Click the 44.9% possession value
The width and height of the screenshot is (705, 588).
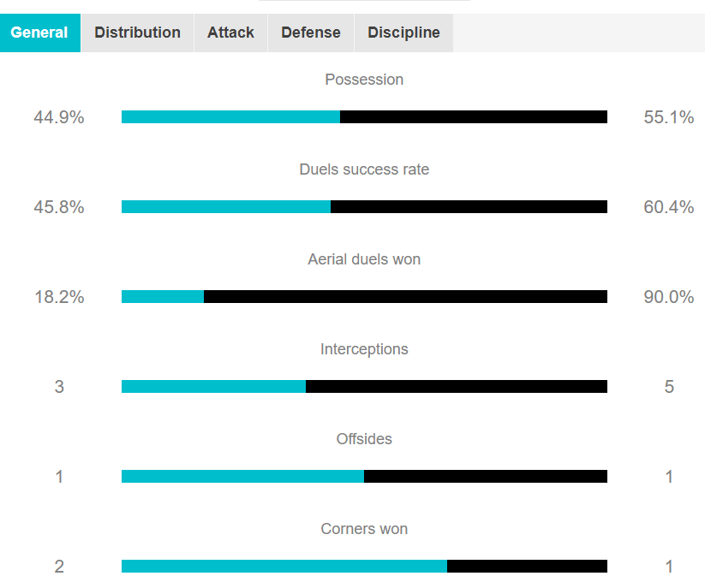coord(59,117)
